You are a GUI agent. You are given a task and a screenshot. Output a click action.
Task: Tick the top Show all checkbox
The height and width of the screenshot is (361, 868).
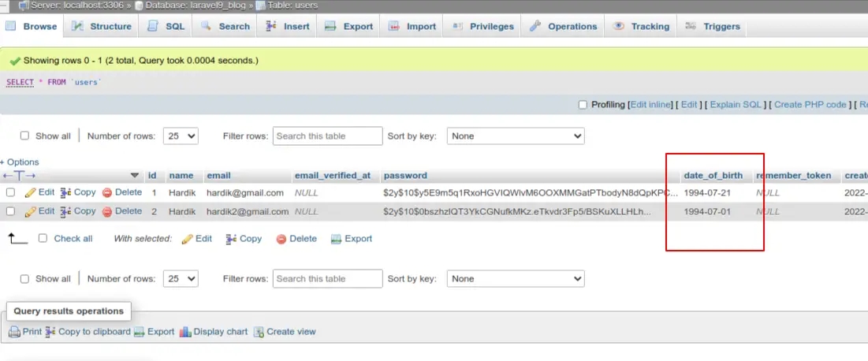24,136
